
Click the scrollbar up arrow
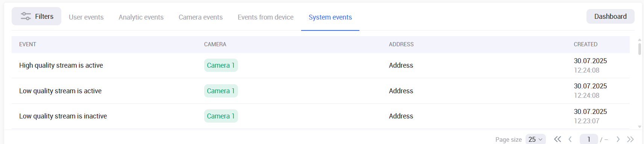click(639, 39)
